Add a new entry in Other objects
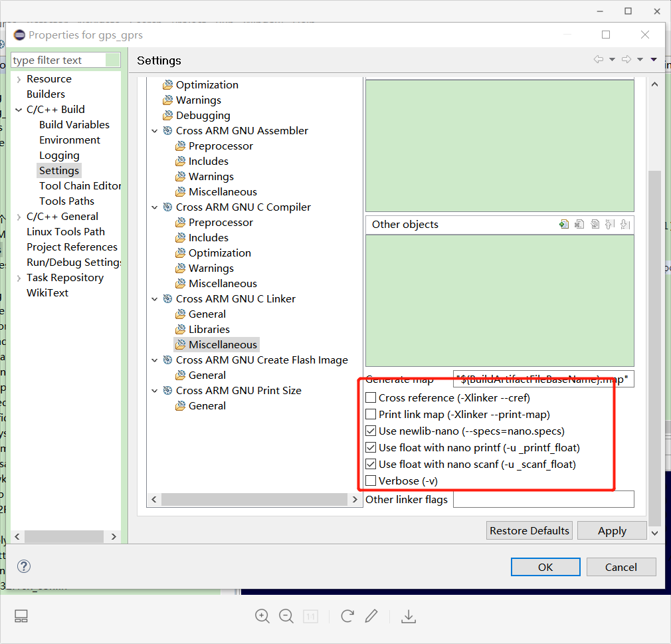Viewport: 671px width, 644px height. (x=564, y=224)
